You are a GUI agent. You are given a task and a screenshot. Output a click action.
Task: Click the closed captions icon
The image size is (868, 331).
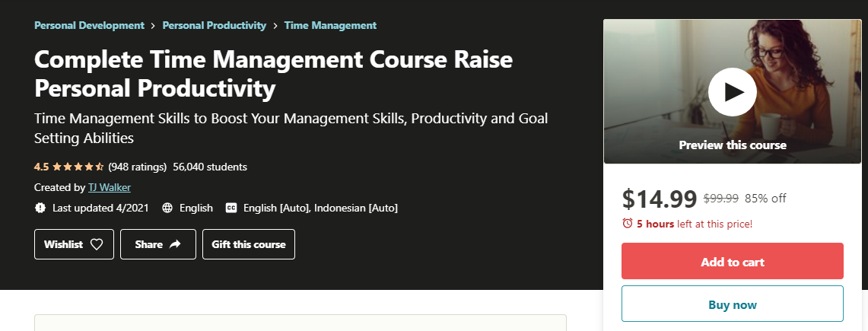[231, 208]
